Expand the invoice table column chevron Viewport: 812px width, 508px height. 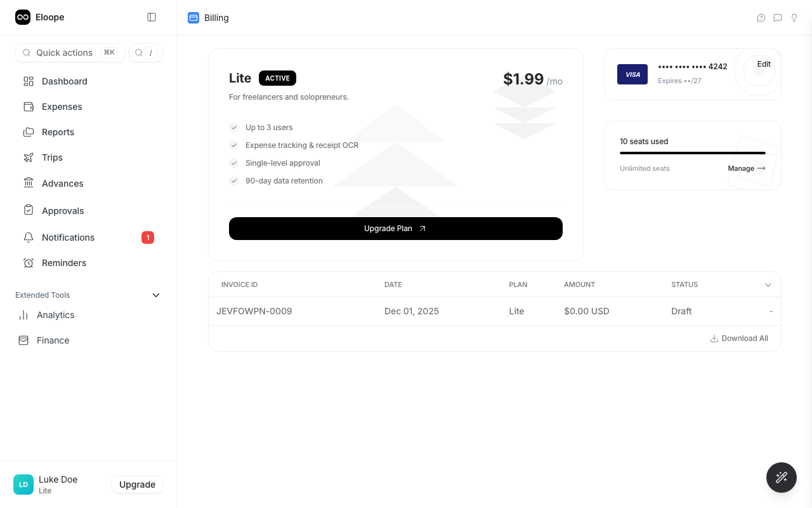768,285
